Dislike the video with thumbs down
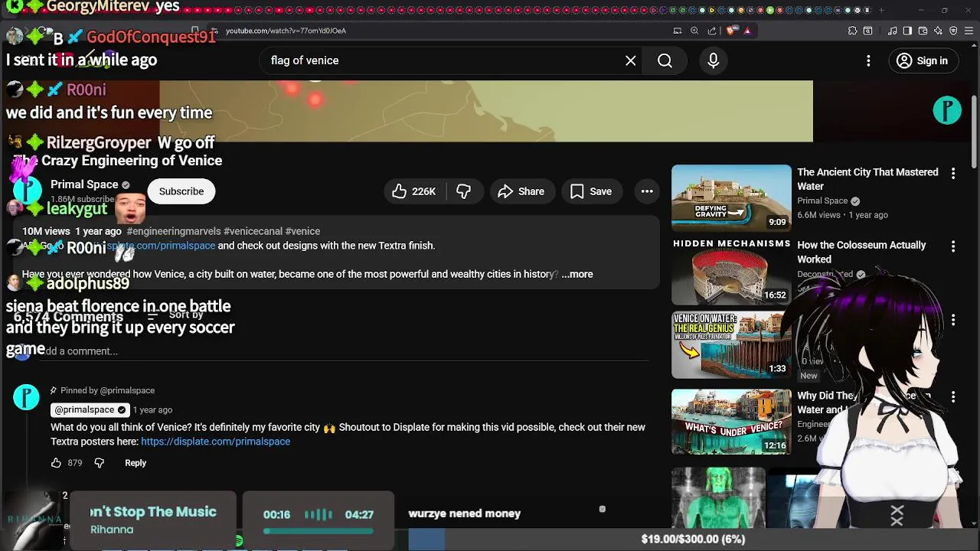980x551 pixels. 464,191
